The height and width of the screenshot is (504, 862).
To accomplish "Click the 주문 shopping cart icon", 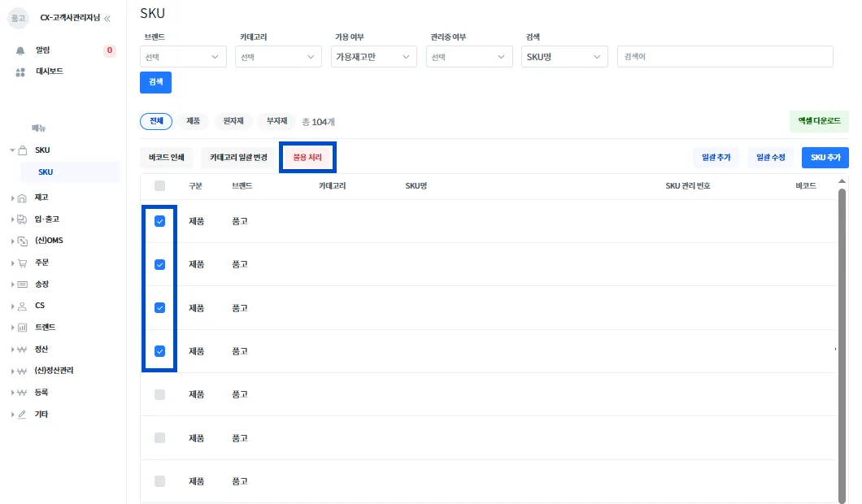I will tap(22, 263).
